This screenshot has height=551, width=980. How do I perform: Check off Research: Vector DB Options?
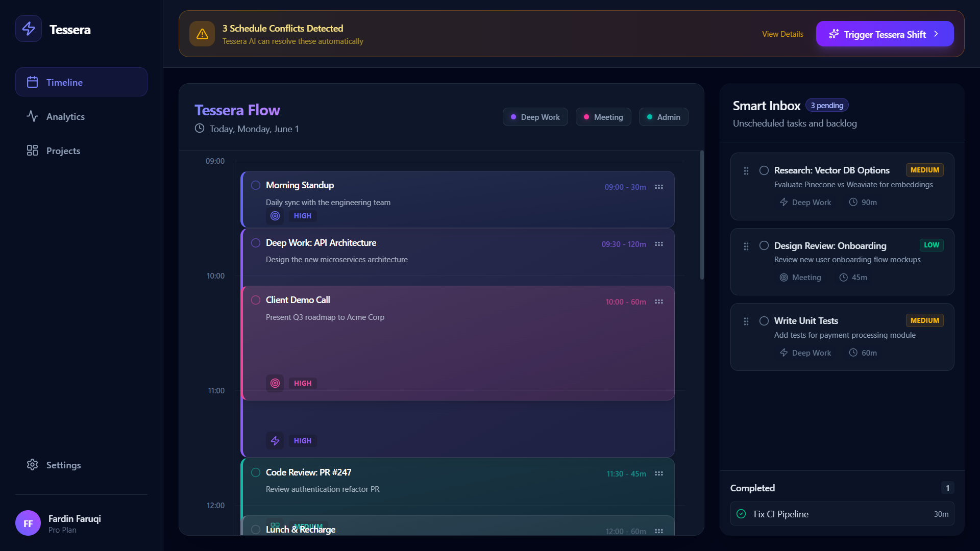764,170
